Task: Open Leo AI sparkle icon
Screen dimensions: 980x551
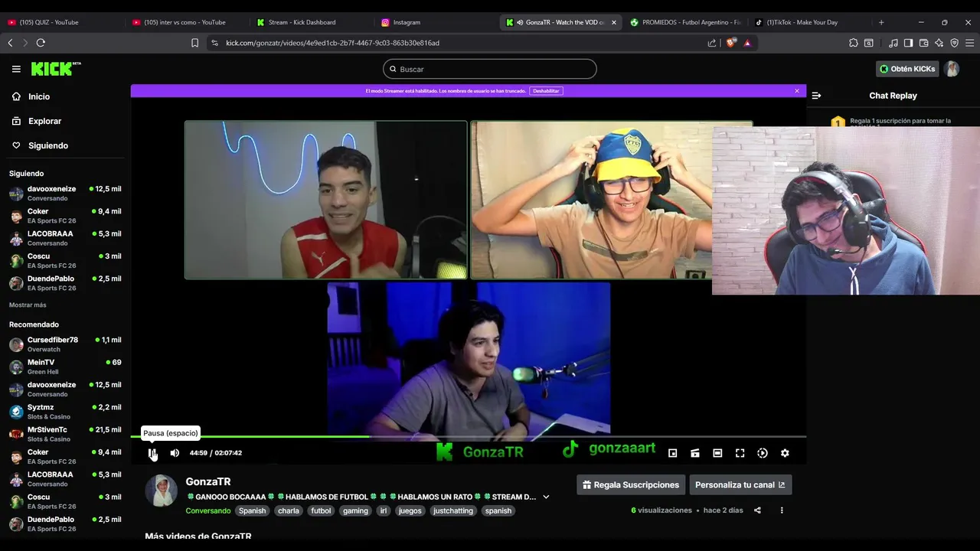Action: (939, 43)
